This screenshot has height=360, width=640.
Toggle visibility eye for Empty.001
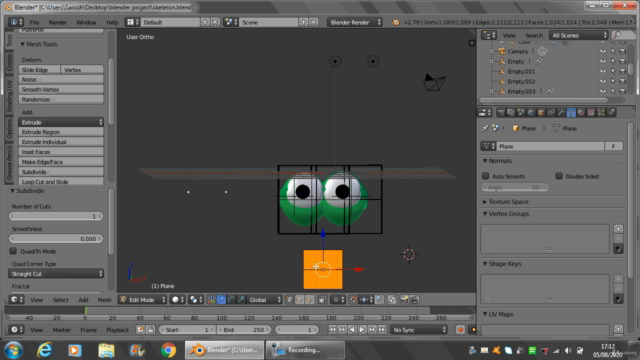[602, 71]
